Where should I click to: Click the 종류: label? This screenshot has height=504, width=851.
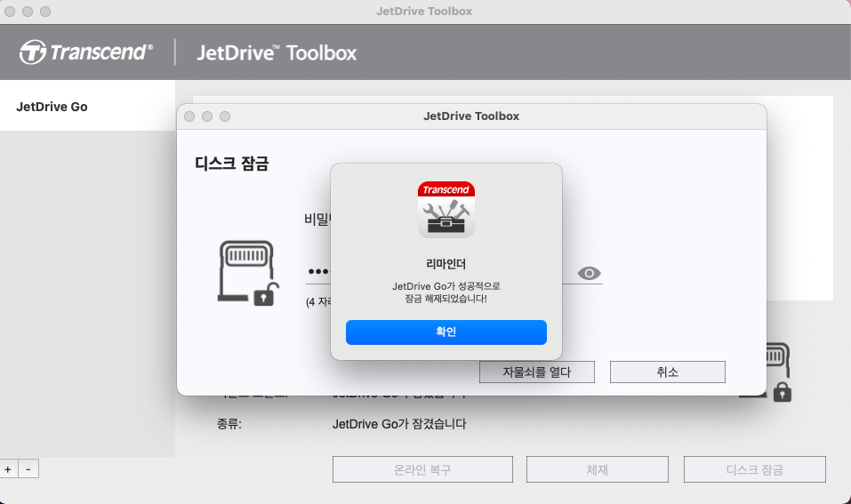[229, 424]
